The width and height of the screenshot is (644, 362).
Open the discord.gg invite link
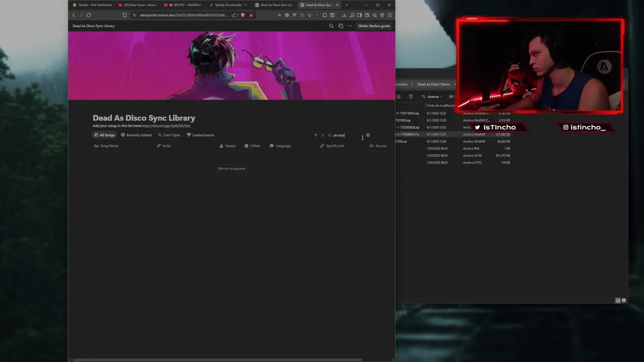(166, 126)
